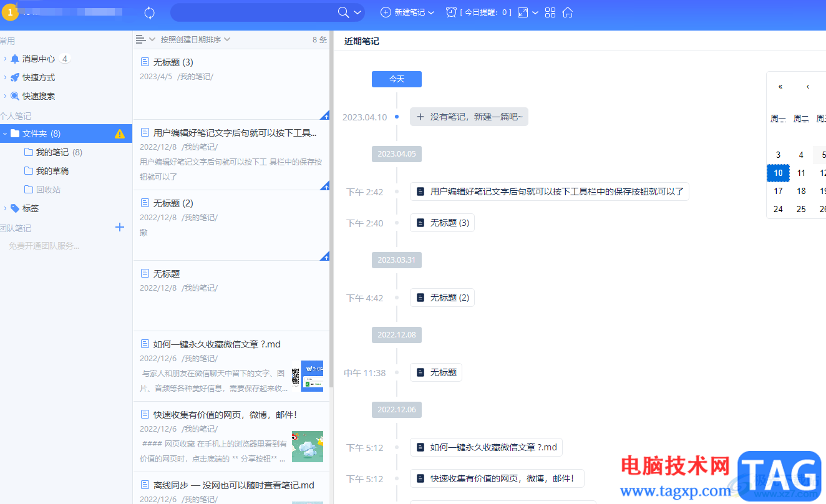Viewport: 826px width, 504px height.
Task: Click 没有笔记，新建一篇吧~ button
Action: 469,117
